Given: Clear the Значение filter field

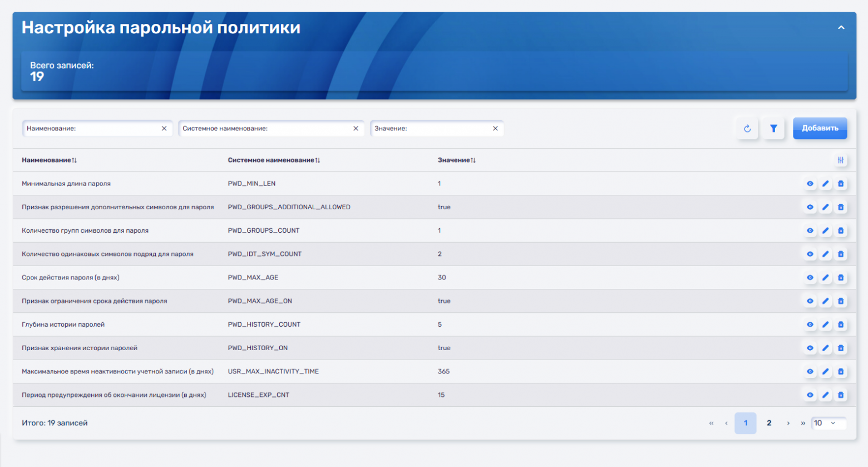Looking at the screenshot, I should tap(495, 129).
